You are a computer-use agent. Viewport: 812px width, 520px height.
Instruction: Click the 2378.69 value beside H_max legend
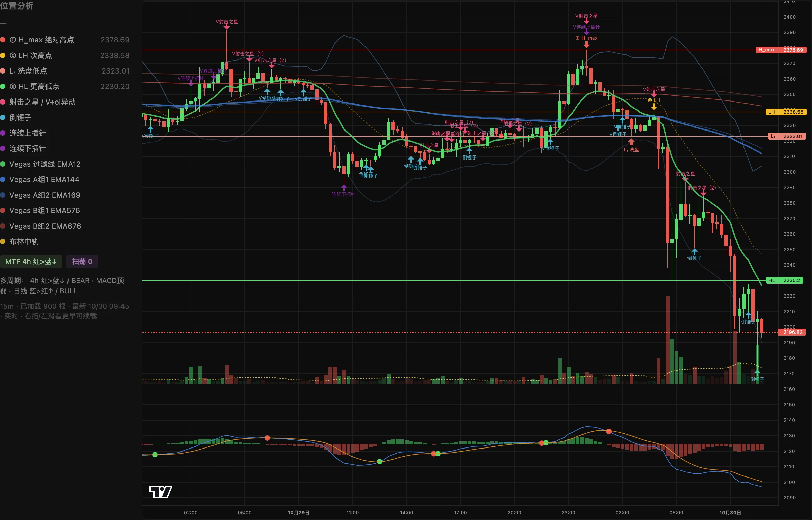coord(115,40)
